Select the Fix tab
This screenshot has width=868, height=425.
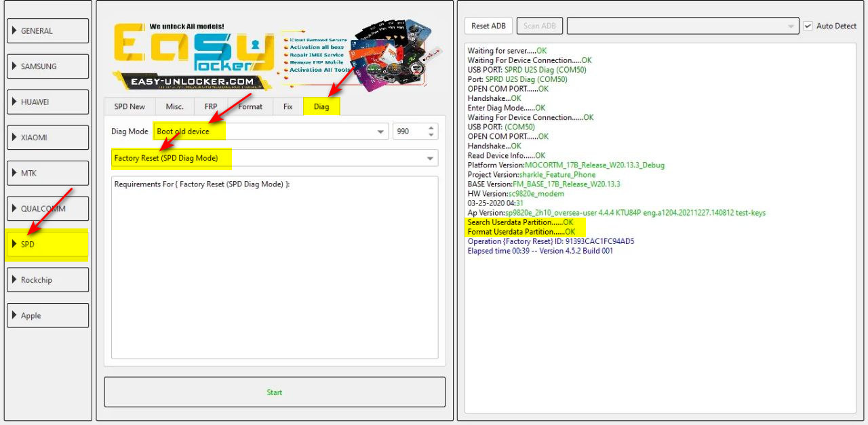(288, 106)
